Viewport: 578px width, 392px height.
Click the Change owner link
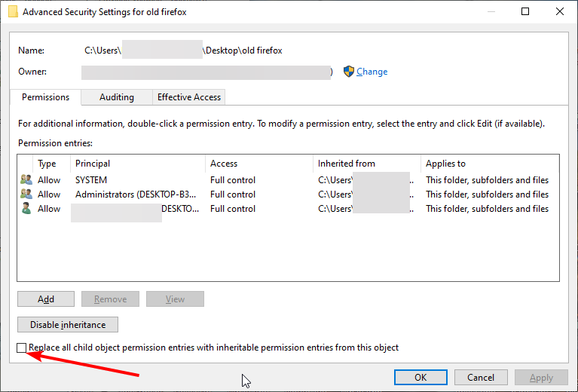point(372,72)
